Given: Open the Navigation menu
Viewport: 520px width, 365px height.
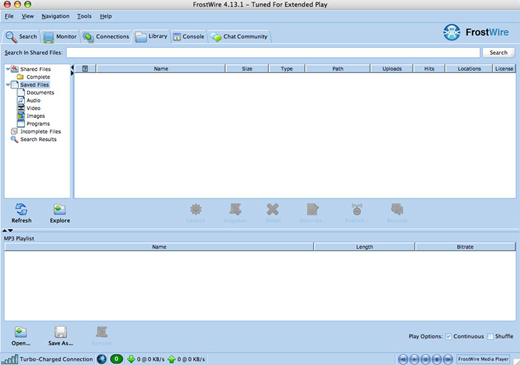Looking at the screenshot, I should pos(55,16).
